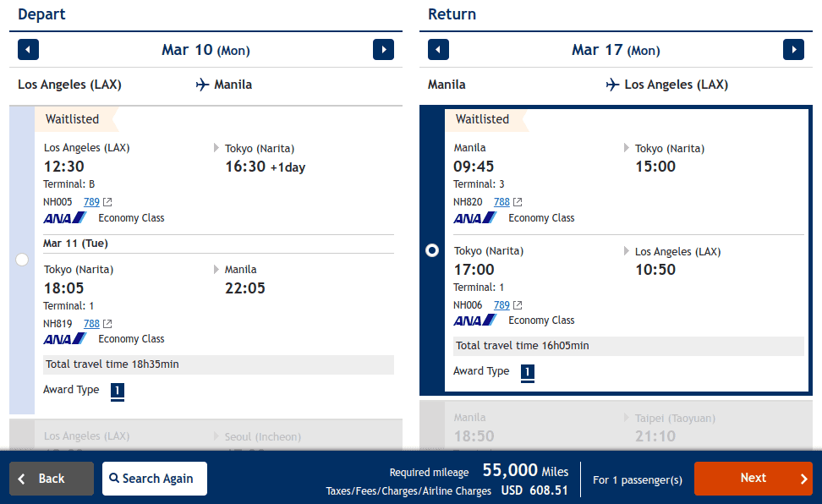
Task: Select the Los Angeles to Manila departure flight radio
Action: pos(22,260)
